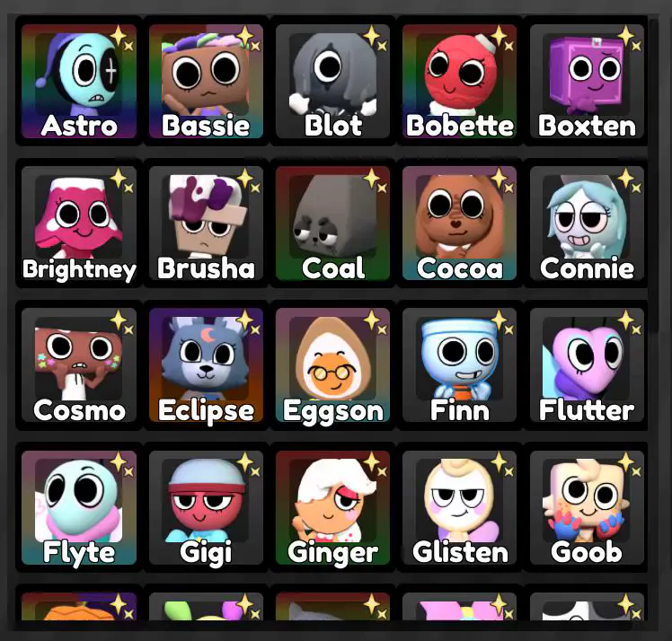
Task: Open the Ginger character card
Action: pos(333,507)
